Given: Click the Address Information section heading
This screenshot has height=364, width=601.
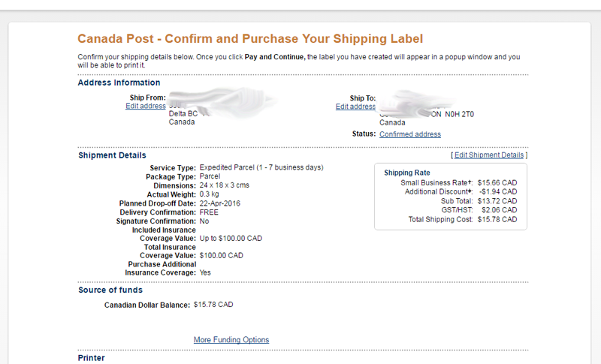Looking at the screenshot, I should (119, 83).
